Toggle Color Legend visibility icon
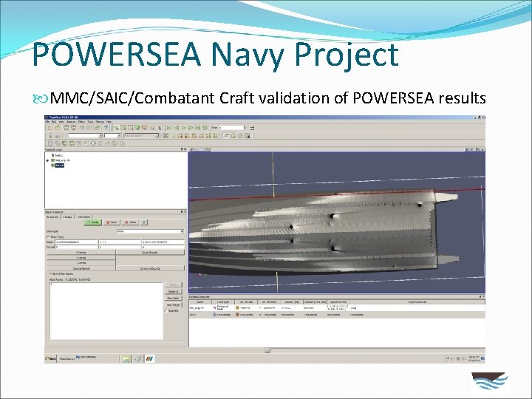The width and height of the screenshot is (532, 399). tap(50, 136)
